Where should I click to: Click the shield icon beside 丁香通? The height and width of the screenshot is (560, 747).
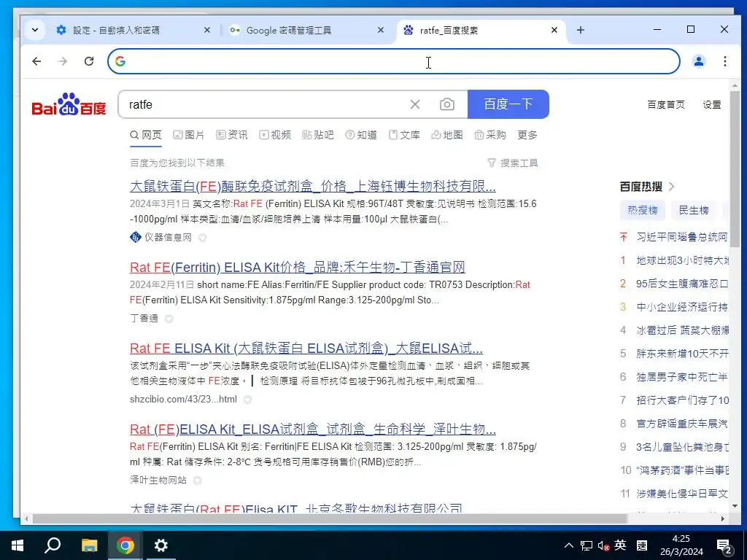[169, 319]
